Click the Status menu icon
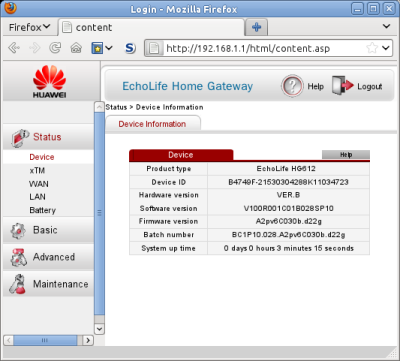The image size is (400, 361). click(x=20, y=138)
